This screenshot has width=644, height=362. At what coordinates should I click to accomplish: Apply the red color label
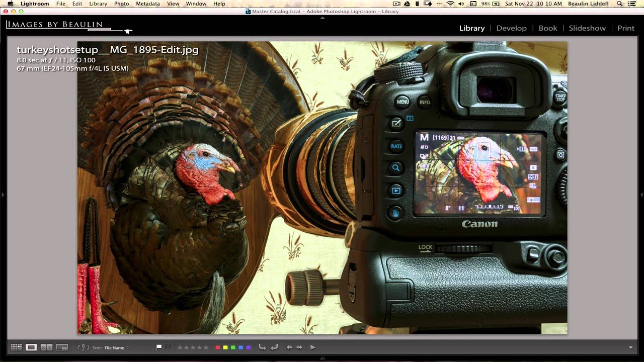click(x=217, y=347)
